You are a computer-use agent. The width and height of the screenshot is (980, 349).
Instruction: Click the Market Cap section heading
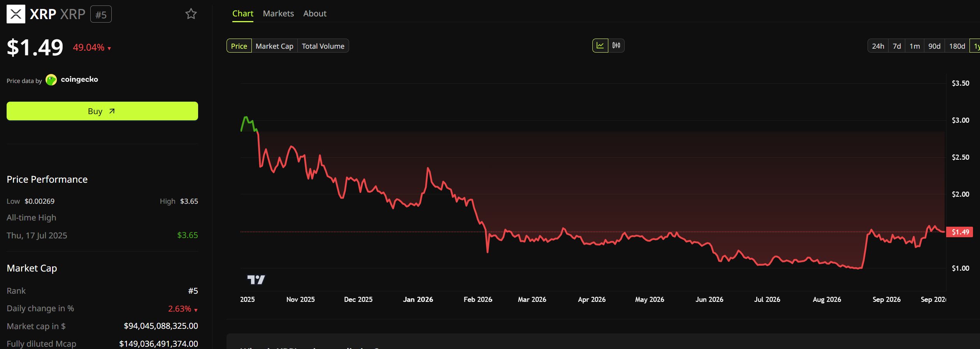click(32, 268)
